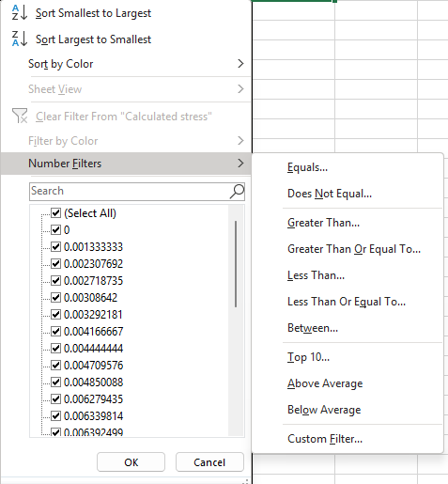This screenshot has width=448, height=484.
Task: Uncheck the (Select All) checkbox
Action: (x=56, y=213)
